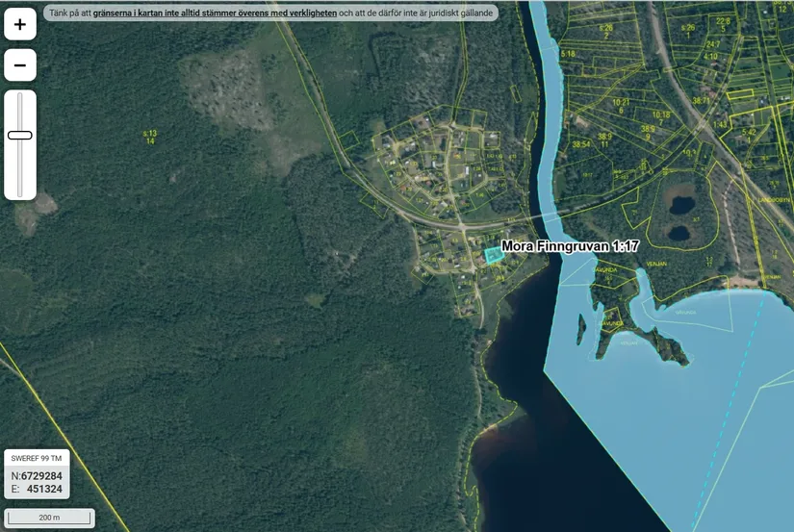
Task: Select parcel labeled 38:54
Action: tap(580, 144)
